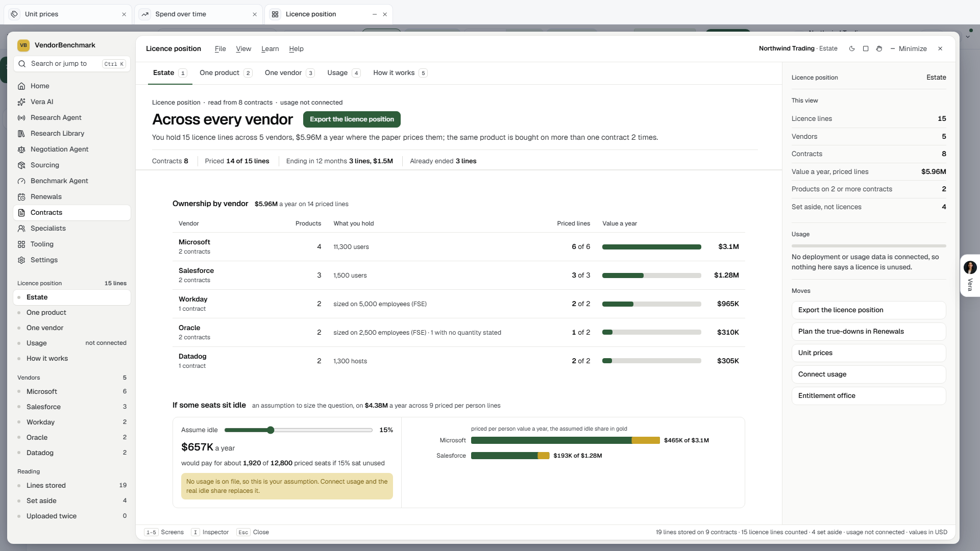Switch to the One product tab
This screenshot has height=551, width=980.
(x=226, y=73)
